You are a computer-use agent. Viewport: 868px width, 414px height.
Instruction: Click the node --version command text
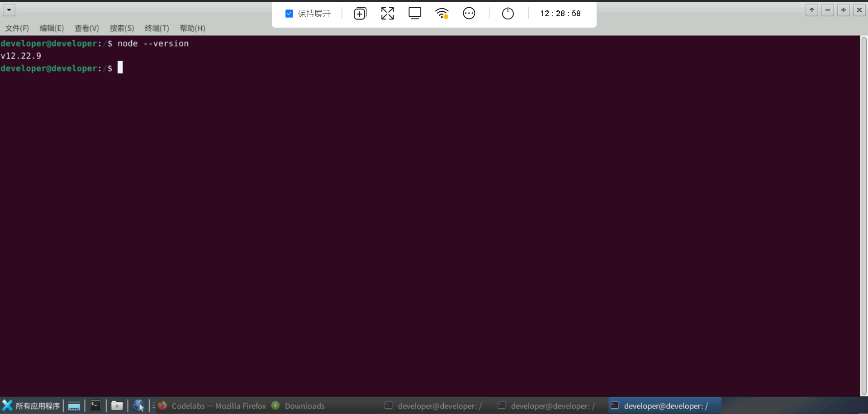153,43
